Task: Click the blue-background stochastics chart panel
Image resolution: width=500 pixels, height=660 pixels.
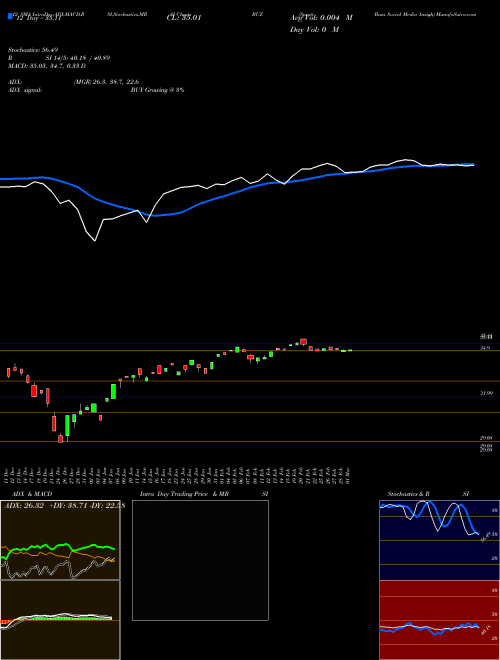Action: (439, 540)
